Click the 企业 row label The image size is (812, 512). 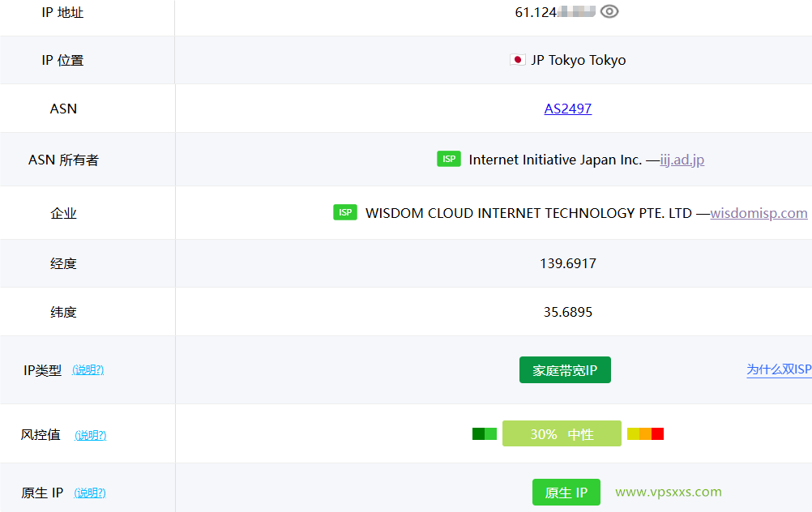click(x=63, y=213)
